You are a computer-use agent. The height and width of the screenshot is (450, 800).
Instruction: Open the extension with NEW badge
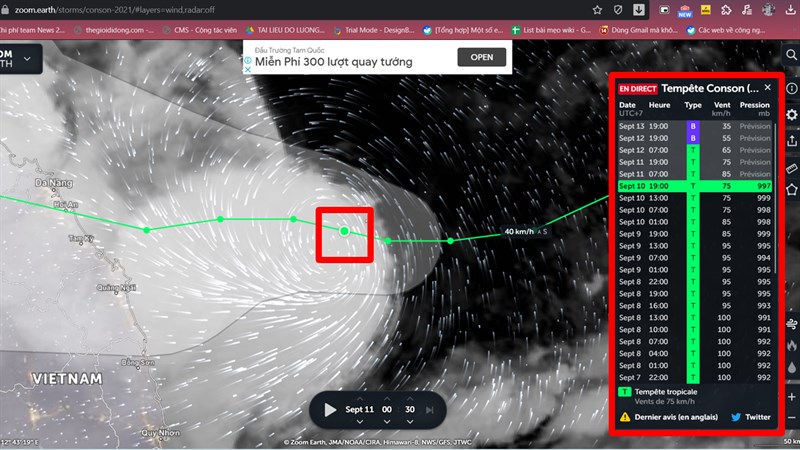pos(685,10)
